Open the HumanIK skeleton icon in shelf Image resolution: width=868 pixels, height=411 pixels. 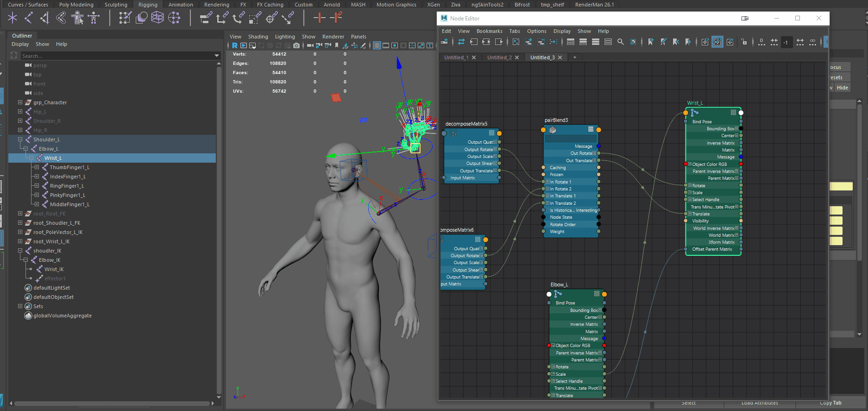click(x=94, y=18)
